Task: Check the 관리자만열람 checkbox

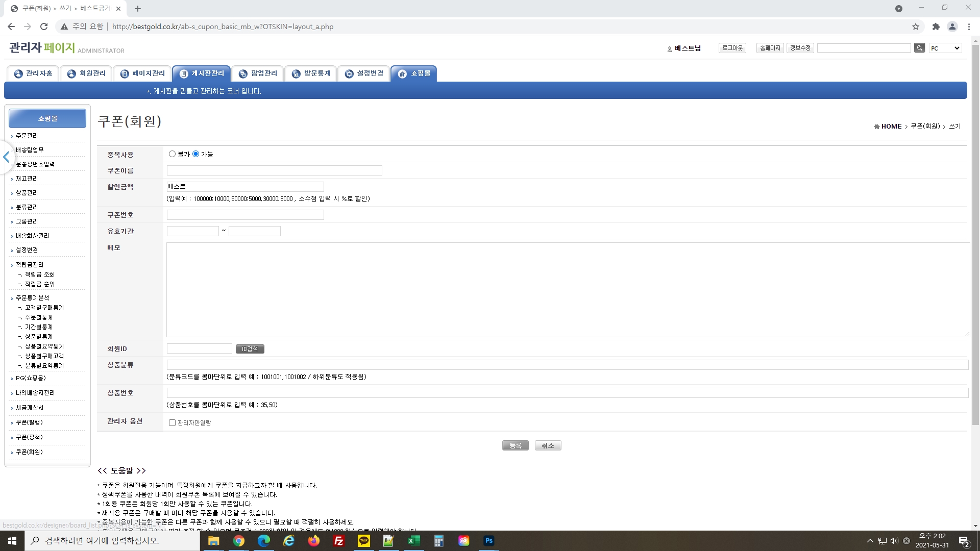Action: coord(172,423)
